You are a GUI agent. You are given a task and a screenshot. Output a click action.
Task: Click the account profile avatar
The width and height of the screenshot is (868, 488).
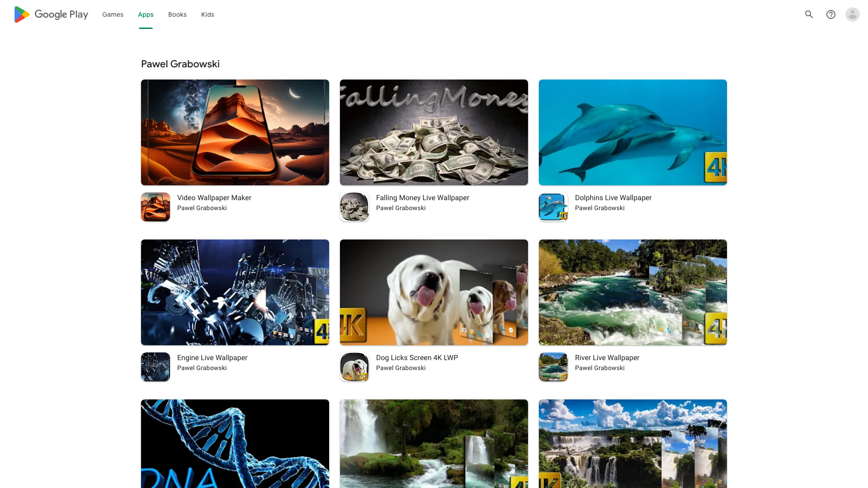click(x=852, y=14)
